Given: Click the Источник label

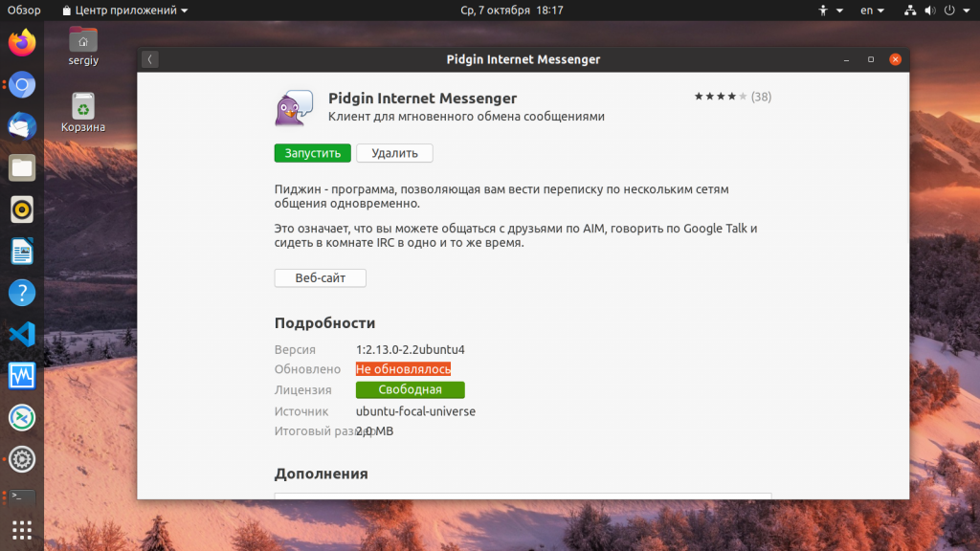Looking at the screenshot, I should pos(301,411).
